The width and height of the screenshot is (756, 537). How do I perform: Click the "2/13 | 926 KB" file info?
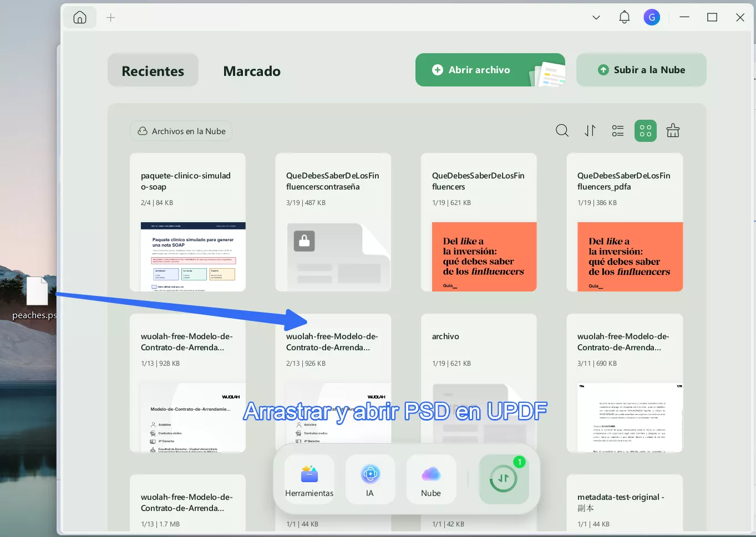[306, 364]
